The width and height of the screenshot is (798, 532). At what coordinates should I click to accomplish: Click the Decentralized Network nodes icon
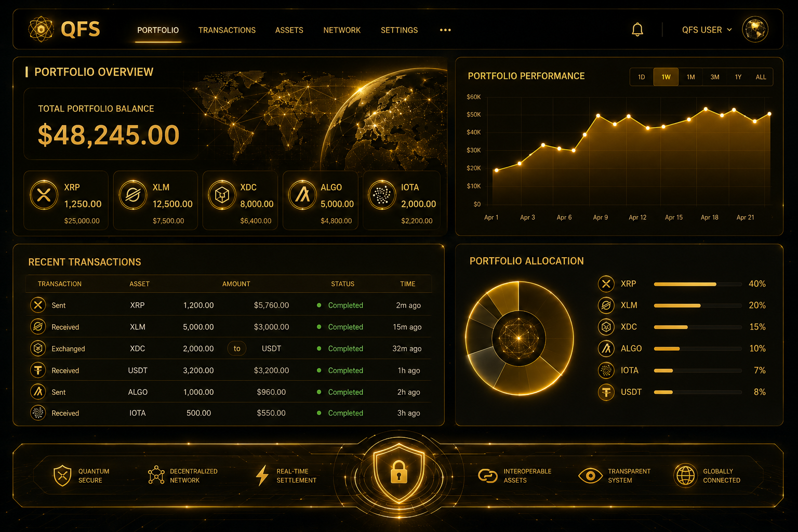156,475
